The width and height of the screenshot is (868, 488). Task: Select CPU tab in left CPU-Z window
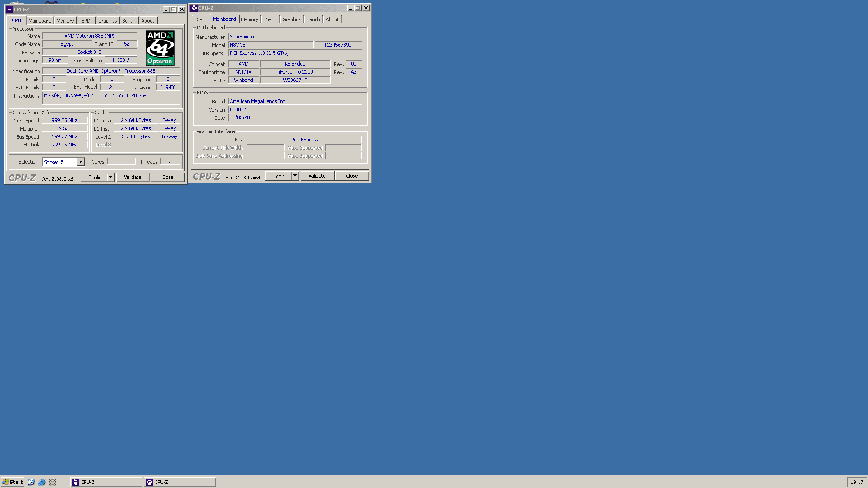click(x=16, y=20)
